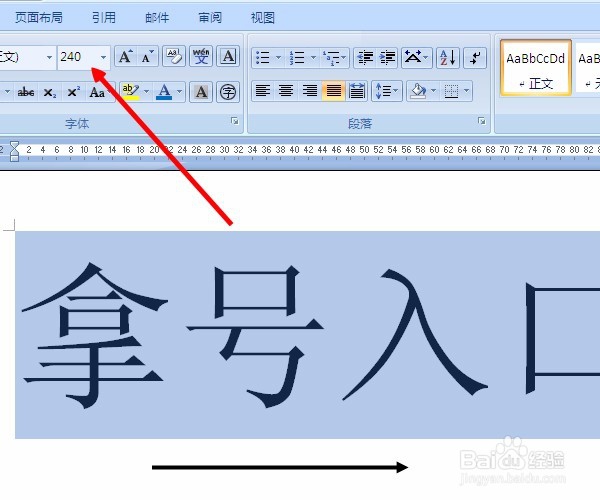Increase paragraph indent

[387, 57]
